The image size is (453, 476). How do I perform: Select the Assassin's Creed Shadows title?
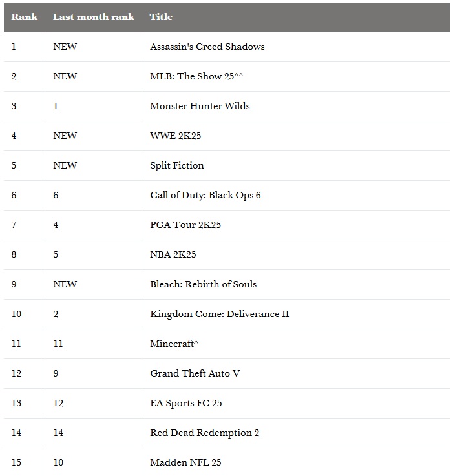tap(207, 47)
